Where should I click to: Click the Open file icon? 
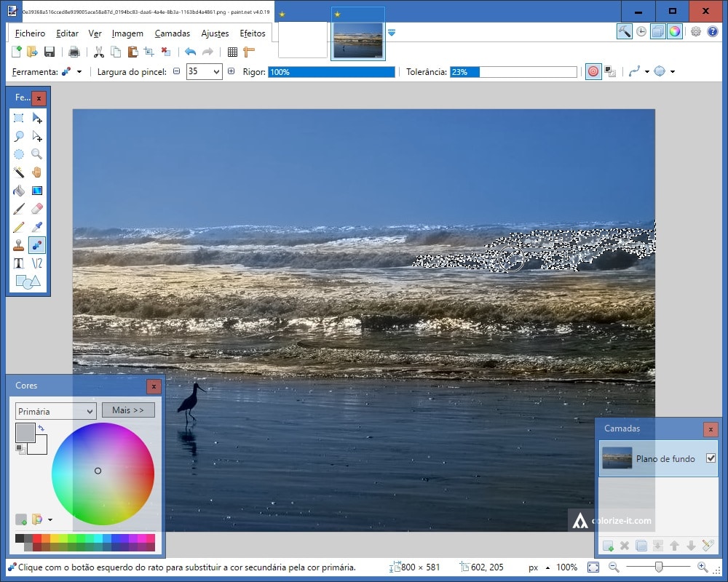pos(32,52)
